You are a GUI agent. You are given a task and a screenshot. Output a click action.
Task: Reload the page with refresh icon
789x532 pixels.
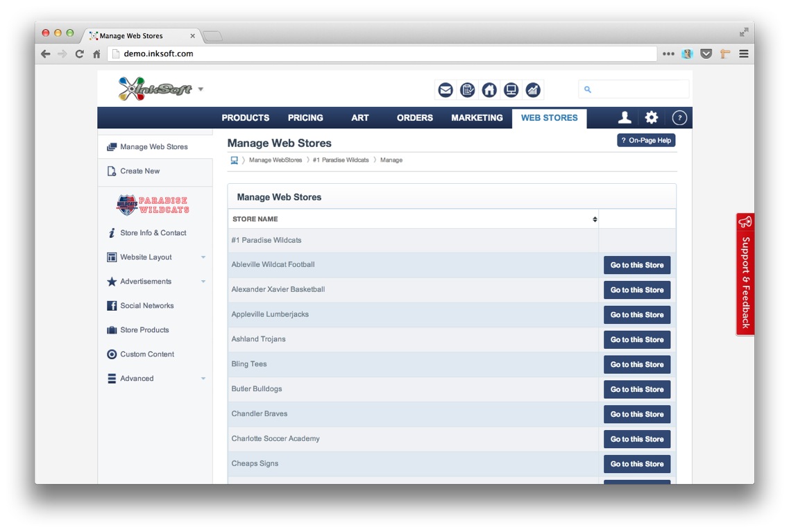pos(80,54)
